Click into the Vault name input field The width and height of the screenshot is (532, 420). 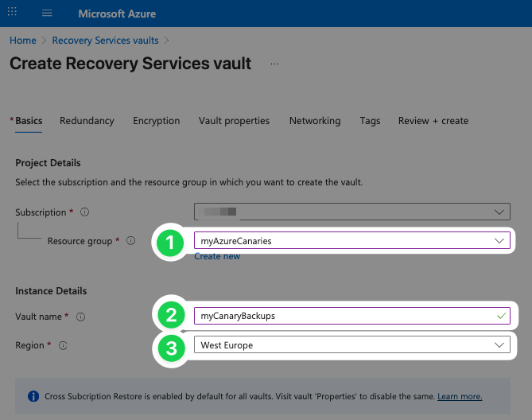point(351,316)
